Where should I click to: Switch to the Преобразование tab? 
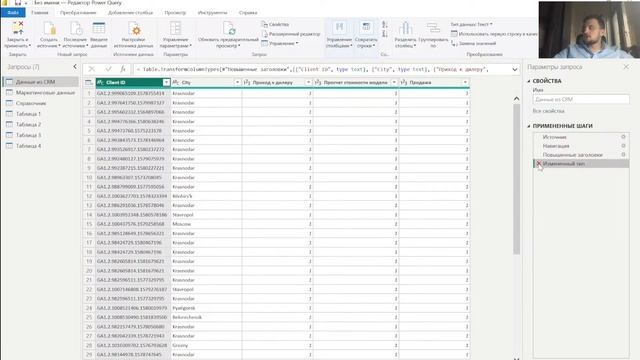(x=78, y=13)
